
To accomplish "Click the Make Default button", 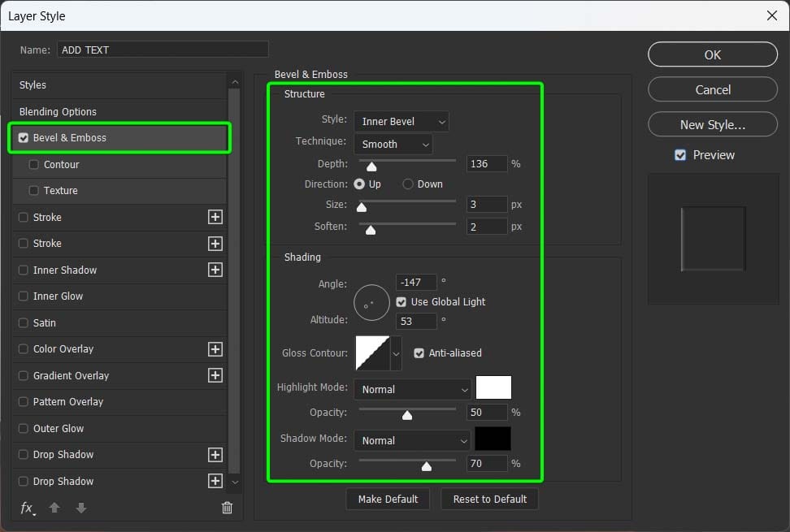I will tap(388, 499).
